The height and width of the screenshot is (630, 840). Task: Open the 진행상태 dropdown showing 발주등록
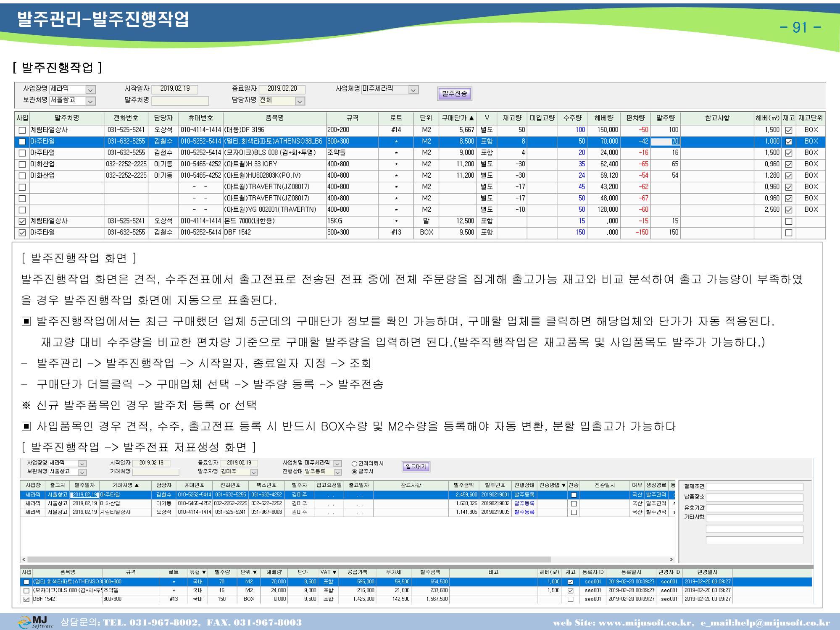(338, 472)
